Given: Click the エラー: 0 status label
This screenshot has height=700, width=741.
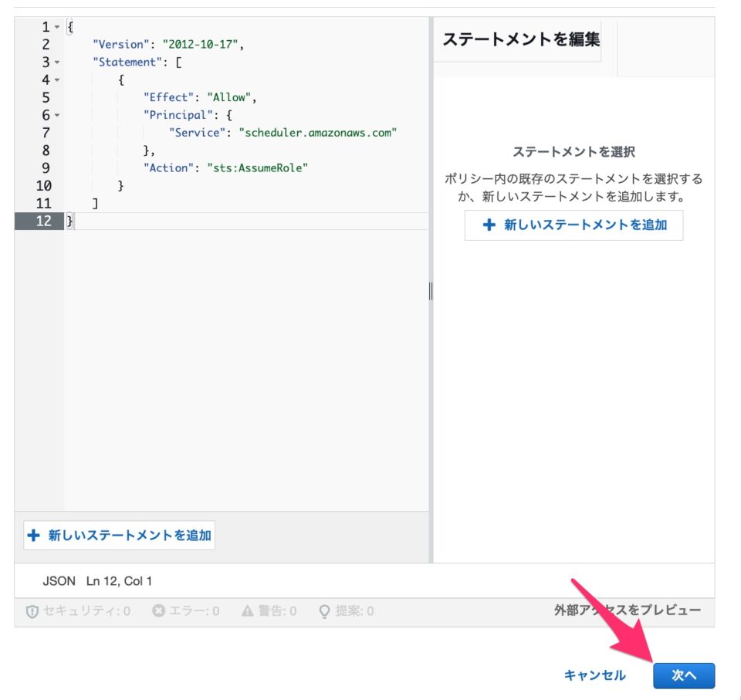Looking at the screenshot, I should 195,610.
